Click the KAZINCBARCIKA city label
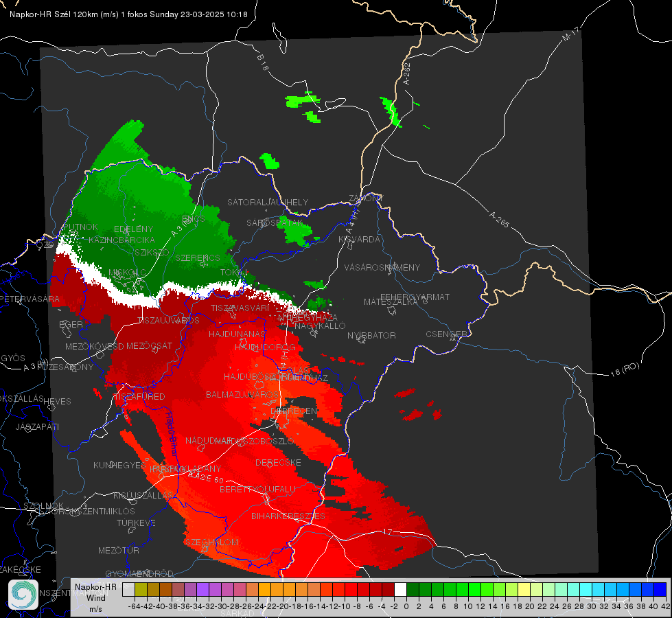672x618 pixels. pyautogui.click(x=121, y=240)
